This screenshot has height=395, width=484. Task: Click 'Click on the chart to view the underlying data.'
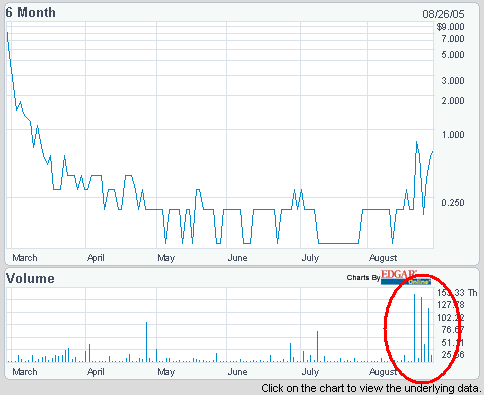(x=371, y=388)
